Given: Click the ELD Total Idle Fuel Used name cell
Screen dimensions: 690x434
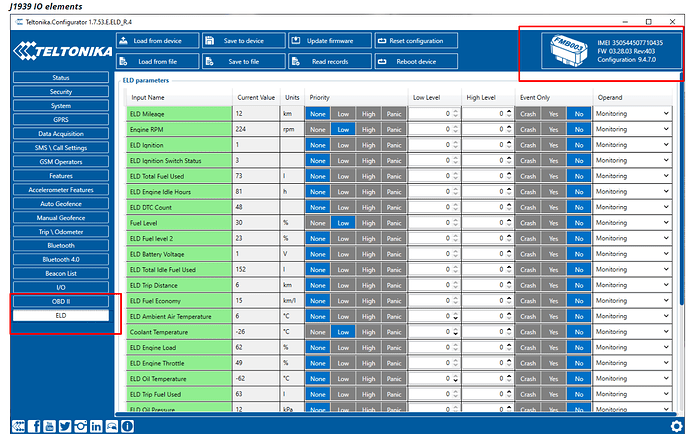Looking at the screenshot, I should [180, 269].
